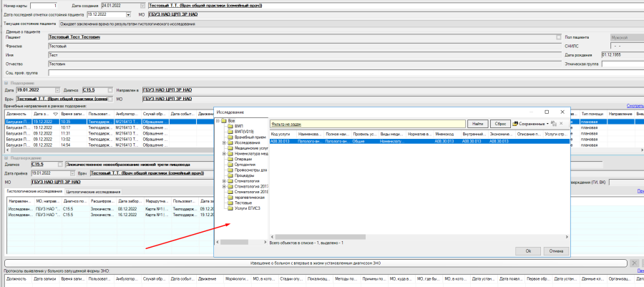Select the A08.30.013 service row
This screenshot has width=644, height=287.
tap(419, 141)
